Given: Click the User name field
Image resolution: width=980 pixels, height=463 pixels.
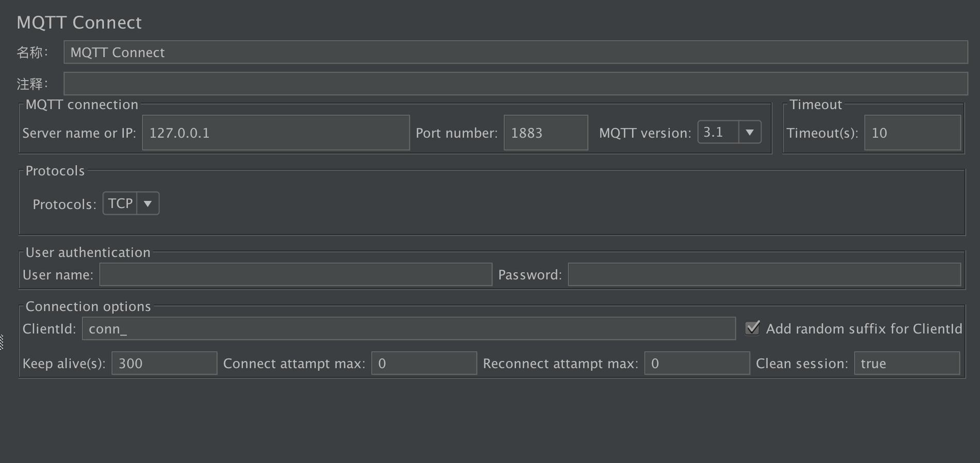Looking at the screenshot, I should [x=296, y=274].
